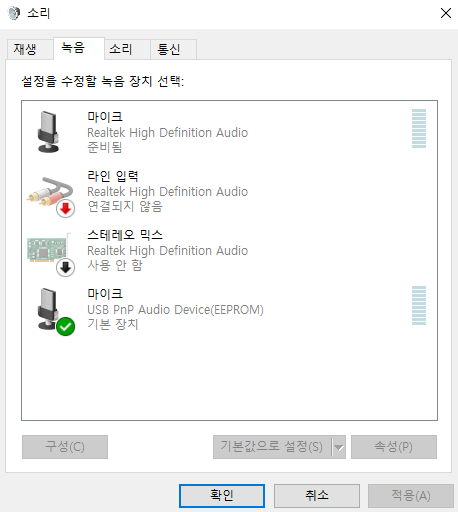
Task: Open 속성(P) properties button
Action: pyautogui.click(x=394, y=447)
